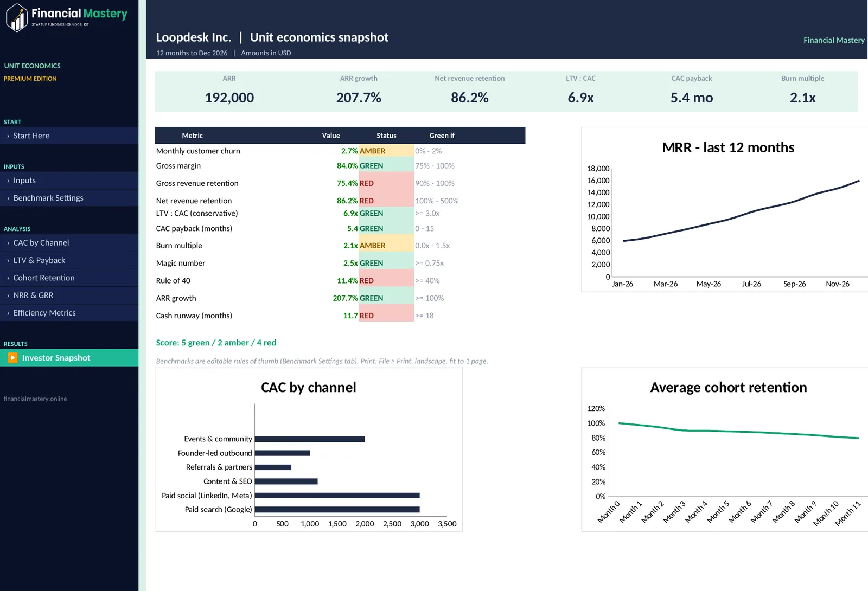Screen dimensions: 868x591
Task: Click the Referrals & partners bar label
Action: pos(219,467)
